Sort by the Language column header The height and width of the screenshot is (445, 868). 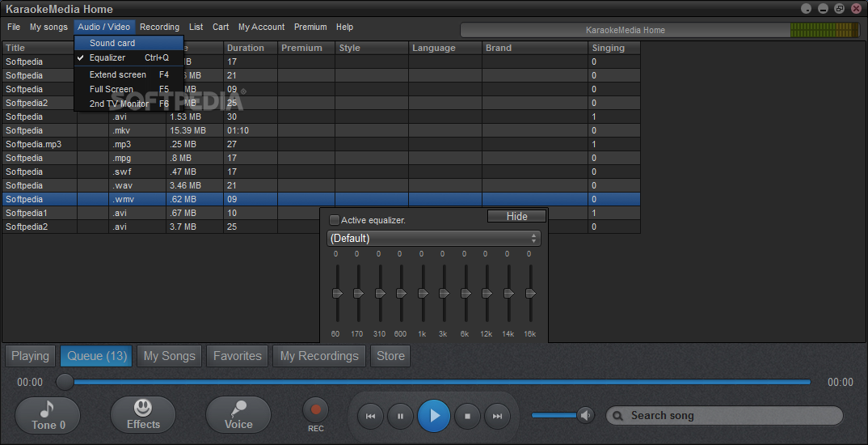pyautogui.click(x=445, y=48)
